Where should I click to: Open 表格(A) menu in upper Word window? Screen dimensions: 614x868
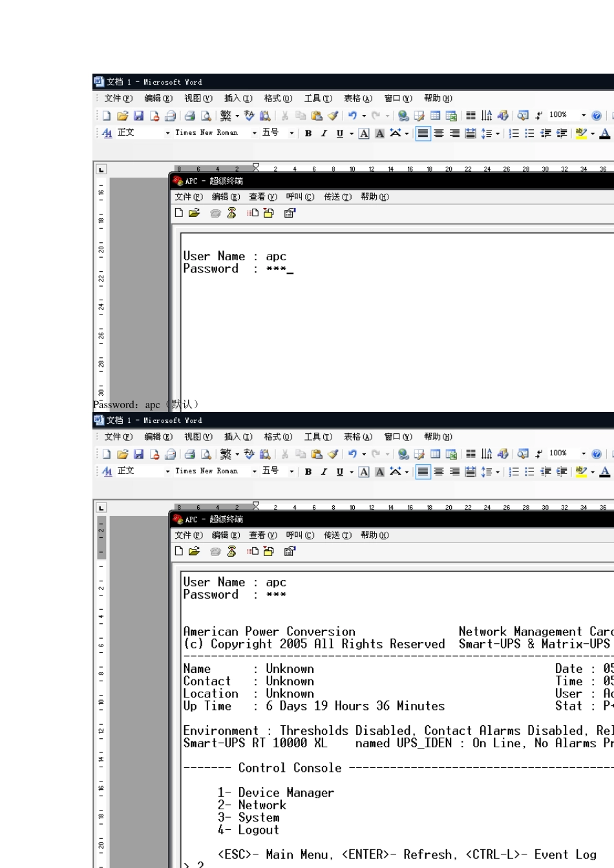coord(358,99)
